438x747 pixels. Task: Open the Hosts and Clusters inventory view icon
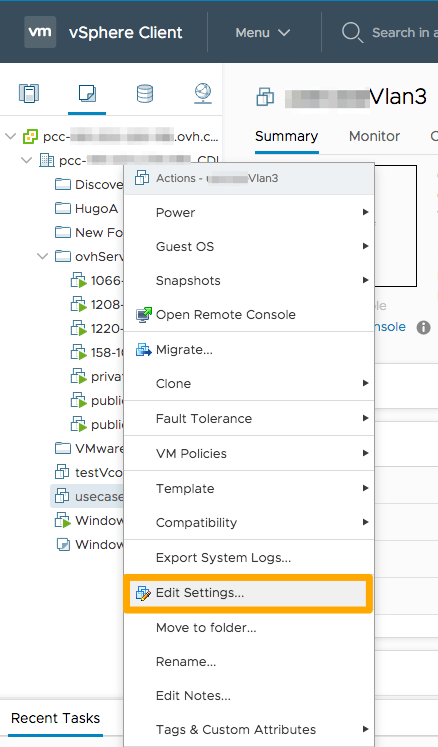click(x=29, y=93)
